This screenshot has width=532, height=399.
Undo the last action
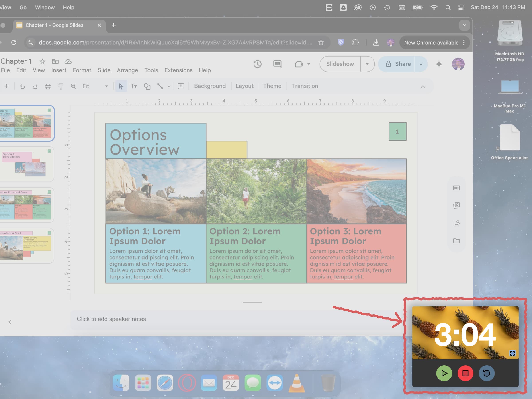click(22, 86)
